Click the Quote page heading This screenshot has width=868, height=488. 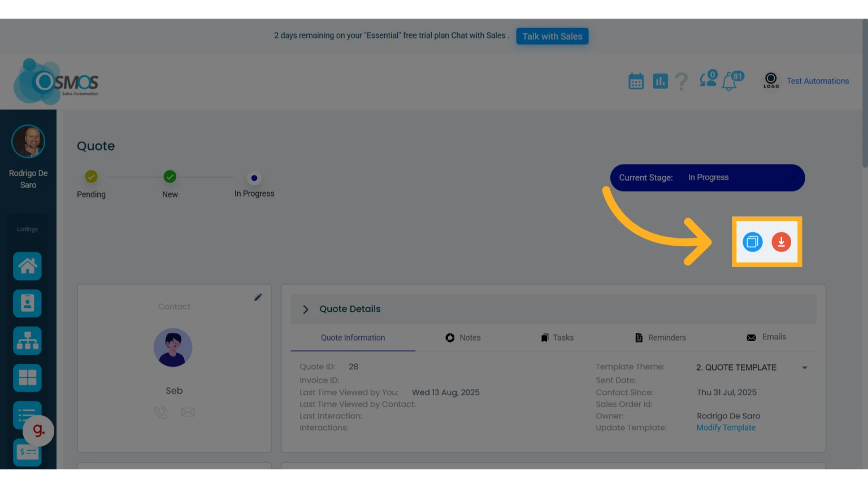point(96,146)
